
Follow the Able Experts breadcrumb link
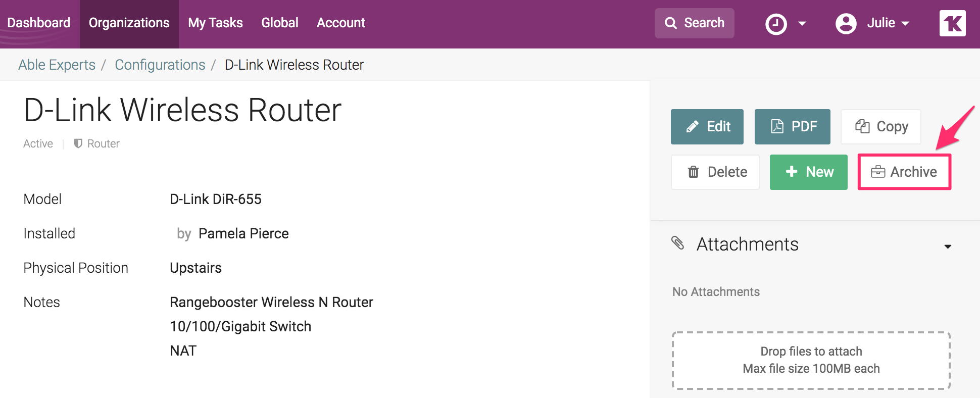click(x=57, y=65)
